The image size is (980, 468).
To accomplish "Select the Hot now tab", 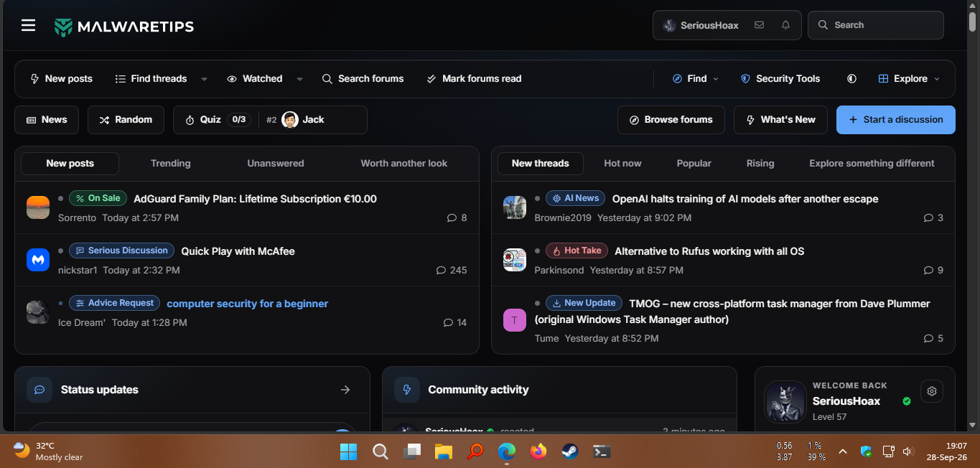I will [x=622, y=164].
